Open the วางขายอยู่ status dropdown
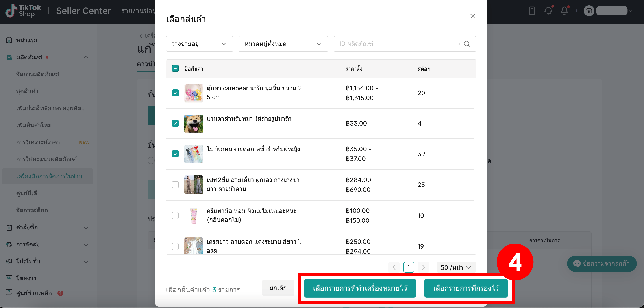 [199, 44]
